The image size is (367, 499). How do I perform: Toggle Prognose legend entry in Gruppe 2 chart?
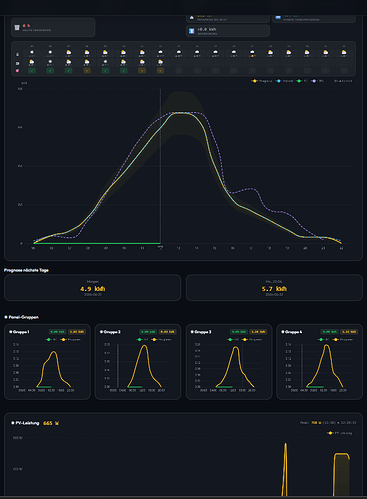coord(161,339)
